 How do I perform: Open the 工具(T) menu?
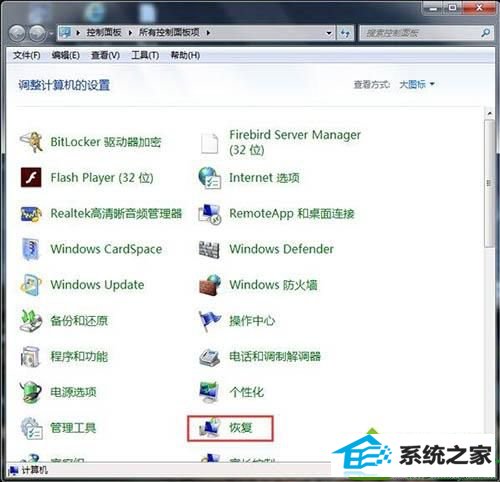click(x=145, y=55)
